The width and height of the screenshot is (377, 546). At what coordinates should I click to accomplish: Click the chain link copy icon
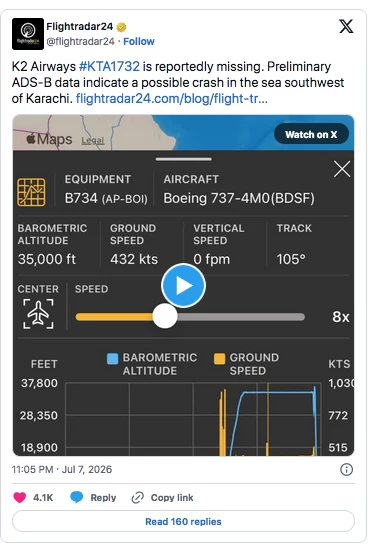138,498
